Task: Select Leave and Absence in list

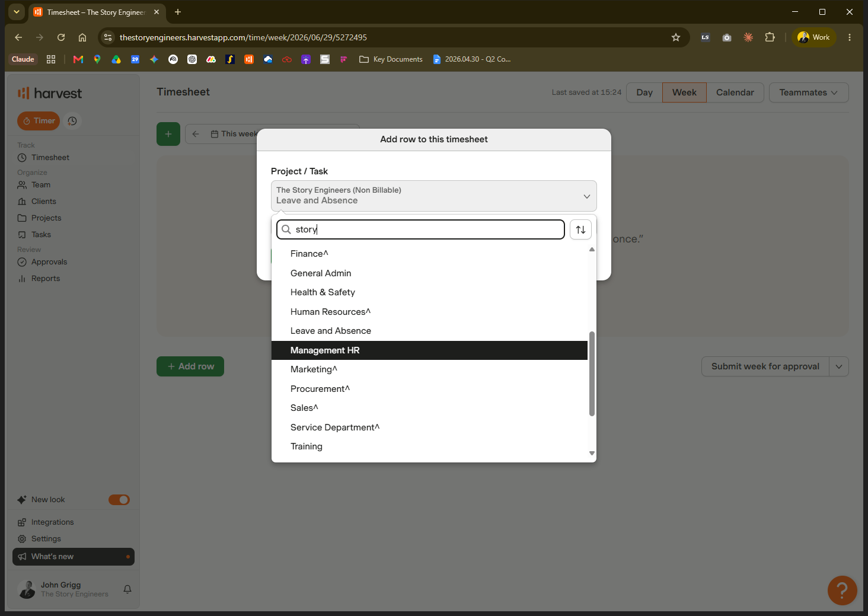Action: (429, 331)
